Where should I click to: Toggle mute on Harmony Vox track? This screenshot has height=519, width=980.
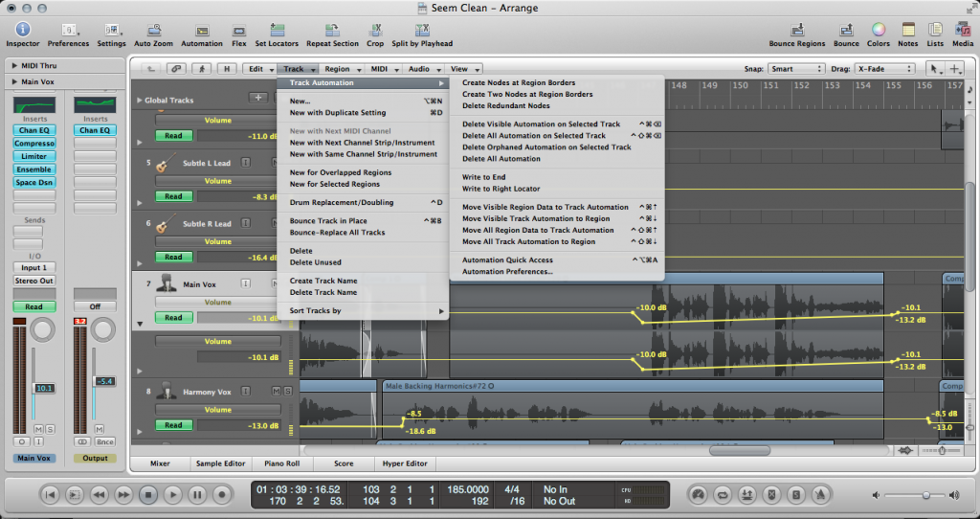[275, 392]
